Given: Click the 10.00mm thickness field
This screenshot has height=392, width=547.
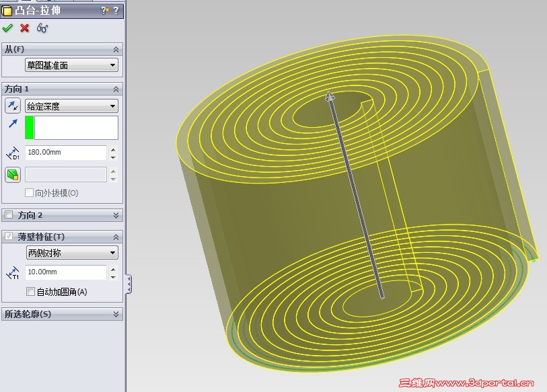Looking at the screenshot, I should (65, 272).
